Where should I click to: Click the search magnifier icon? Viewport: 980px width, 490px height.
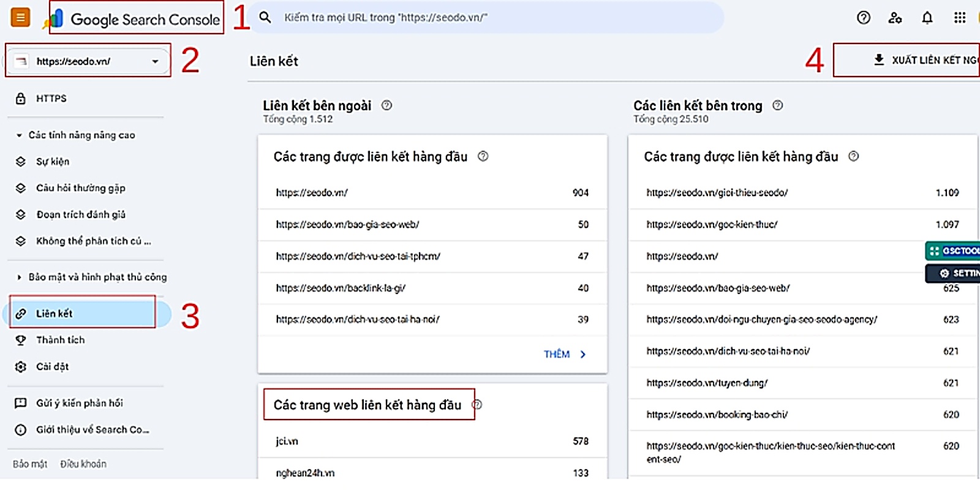265,17
